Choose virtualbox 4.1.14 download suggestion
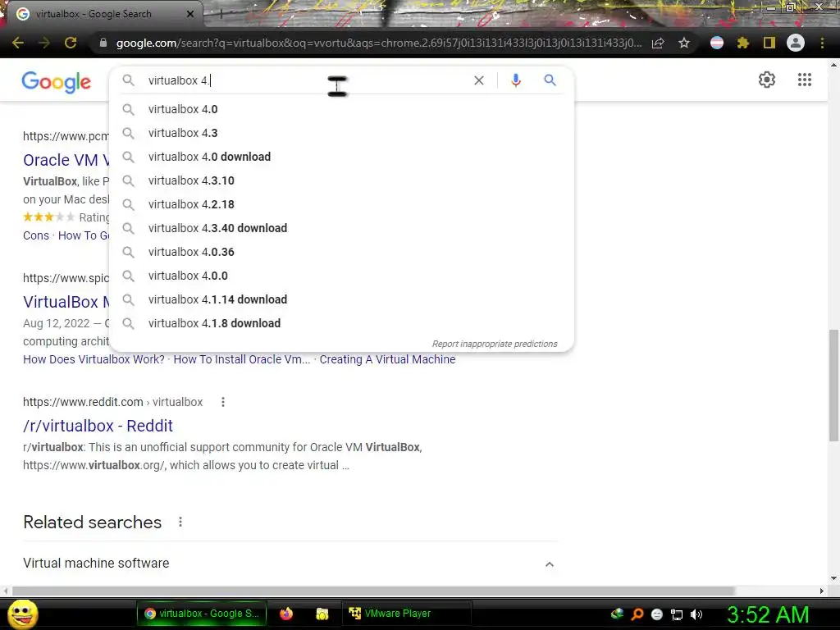The width and height of the screenshot is (840, 630). 342,299
